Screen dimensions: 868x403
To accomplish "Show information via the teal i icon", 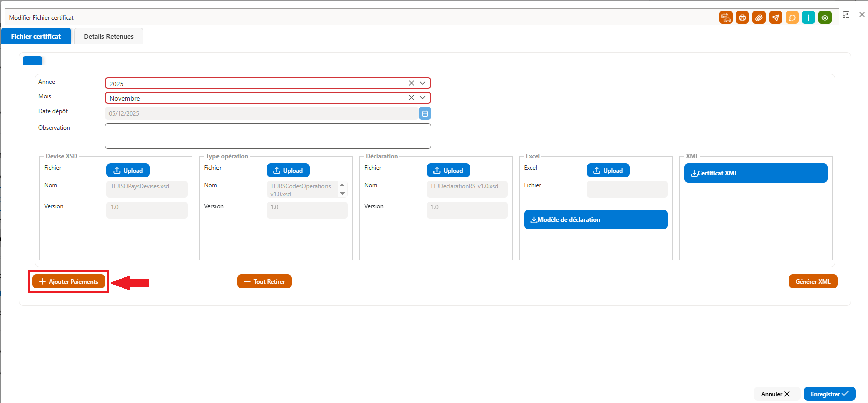I will coord(808,18).
